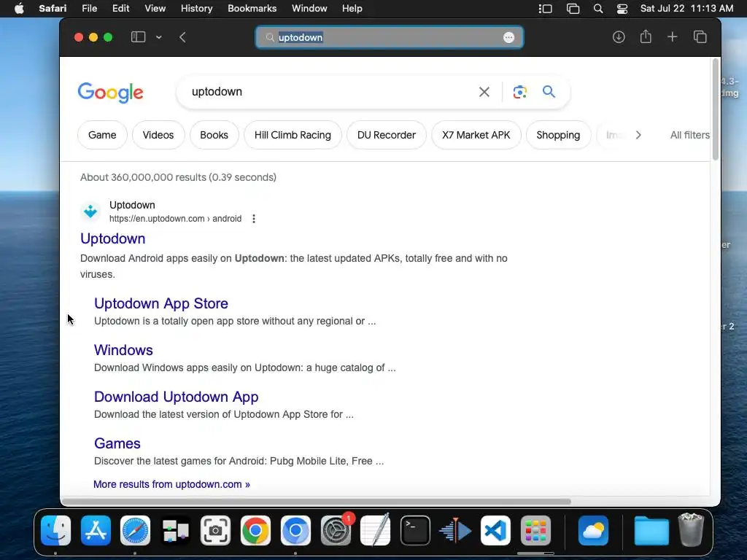Select the Hill Climb Racing chip
Viewport: 747px width, 560px height.
tap(293, 135)
